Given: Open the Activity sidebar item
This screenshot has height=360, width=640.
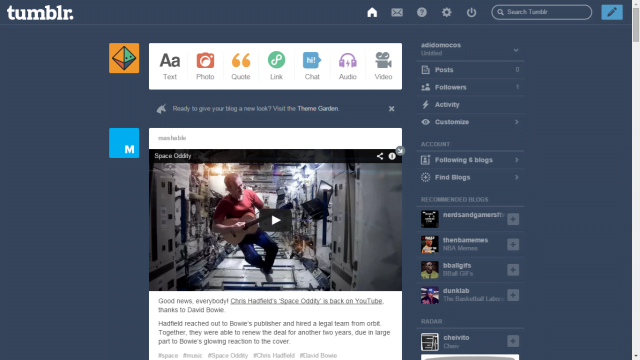Looking at the screenshot, I should click(470, 105).
